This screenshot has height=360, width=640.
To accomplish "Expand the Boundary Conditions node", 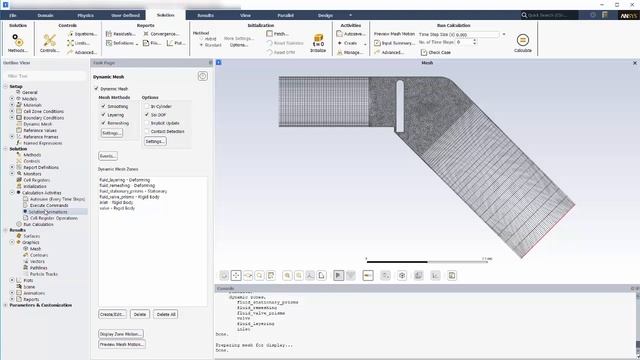I will (x=12, y=118).
